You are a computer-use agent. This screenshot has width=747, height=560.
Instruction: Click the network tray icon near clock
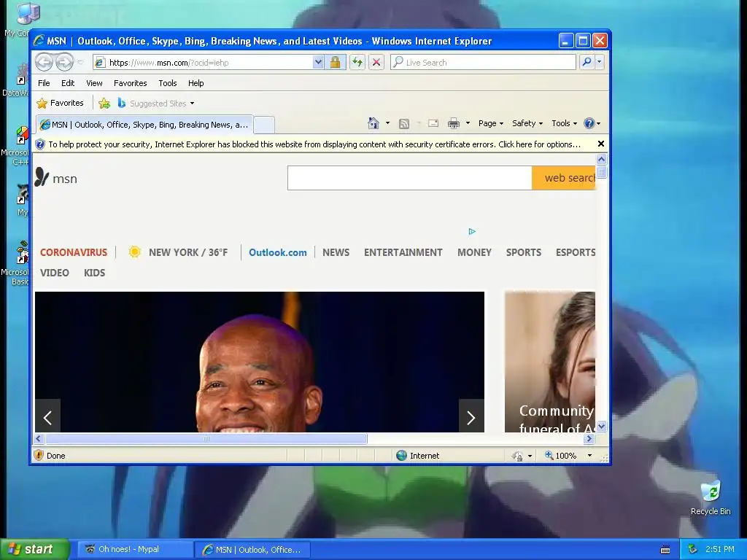[692, 549]
